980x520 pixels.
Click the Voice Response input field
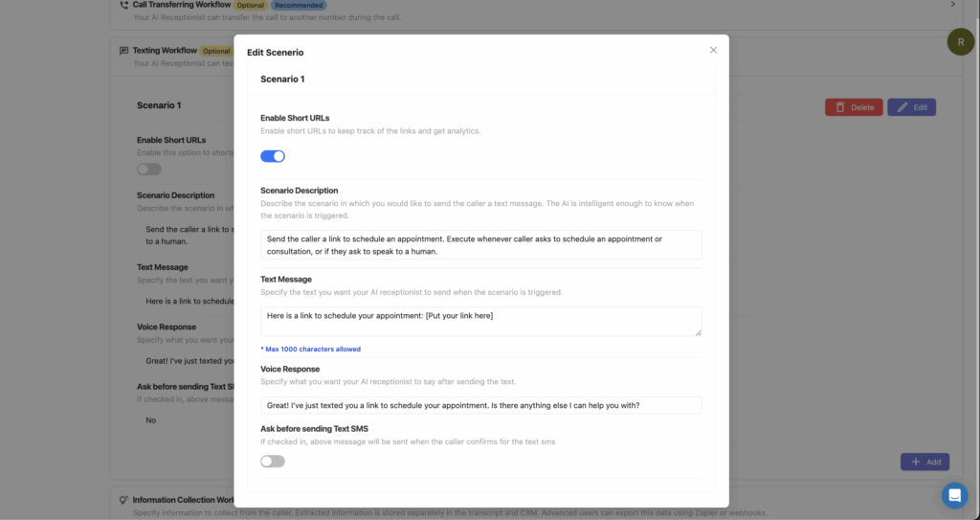(x=480, y=405)
